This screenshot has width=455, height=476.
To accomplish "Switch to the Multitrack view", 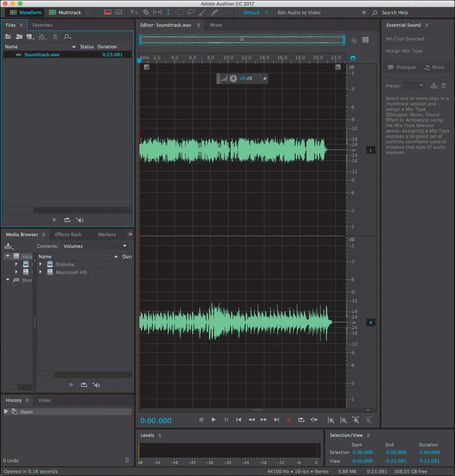I will 65,12.
